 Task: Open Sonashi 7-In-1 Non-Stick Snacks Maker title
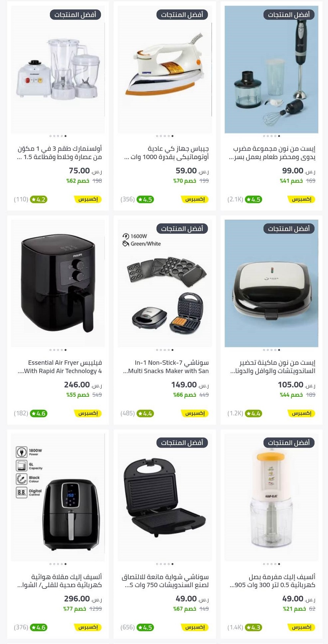(166, 366)
